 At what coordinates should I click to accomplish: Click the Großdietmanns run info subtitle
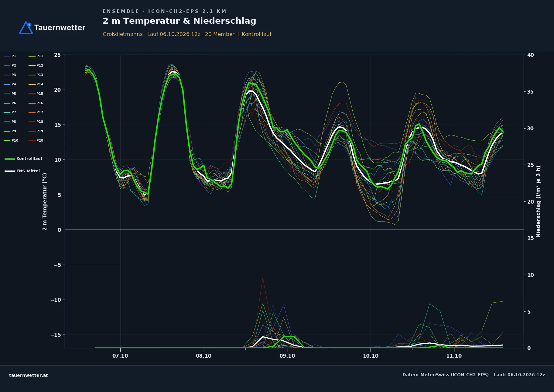[187, 34]
